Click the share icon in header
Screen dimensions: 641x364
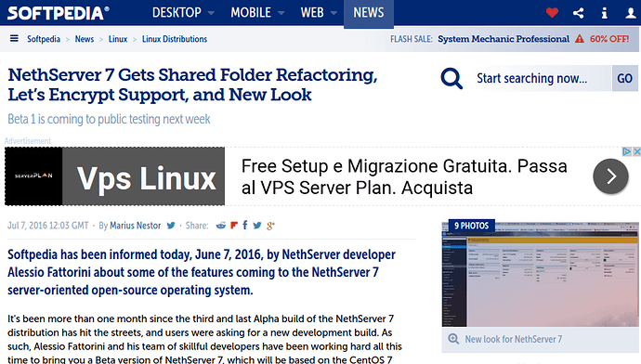(x=578, y=13)
